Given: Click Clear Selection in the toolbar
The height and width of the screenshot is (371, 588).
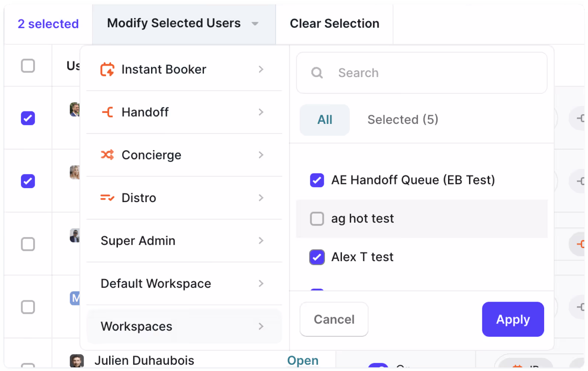Looking at the screenshot, I should coord(335,24).
